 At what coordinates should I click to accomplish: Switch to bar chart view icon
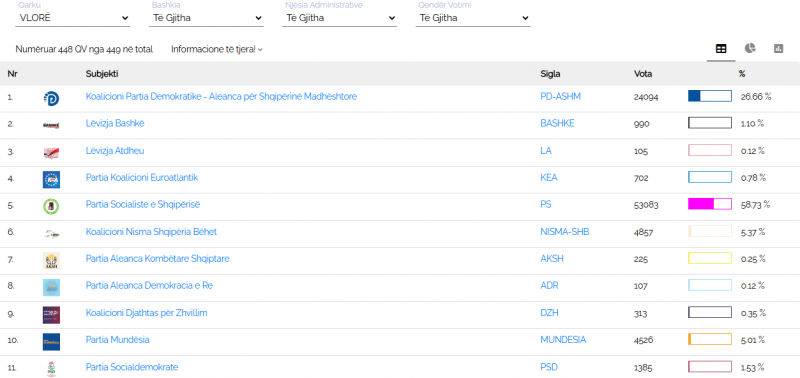[778, 49]
